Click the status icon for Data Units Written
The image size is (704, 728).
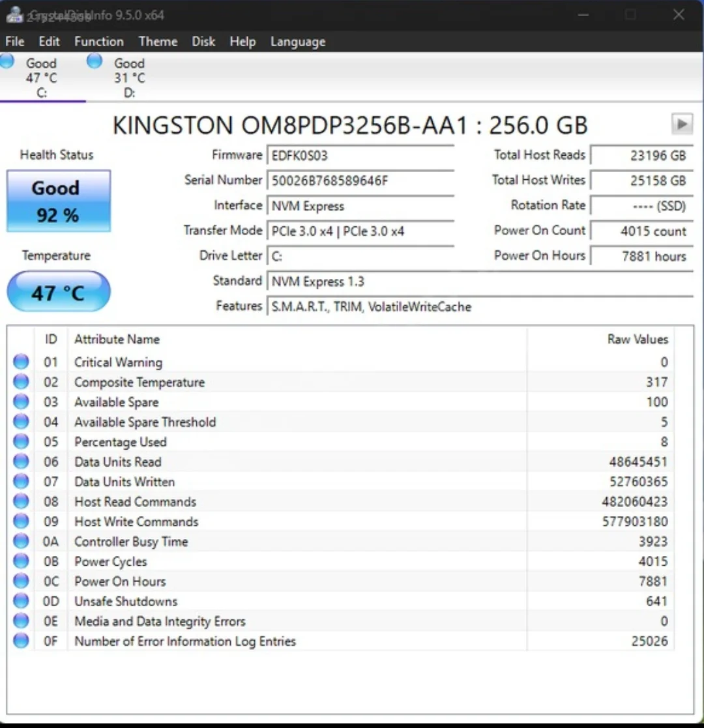[x=21, y=482]
